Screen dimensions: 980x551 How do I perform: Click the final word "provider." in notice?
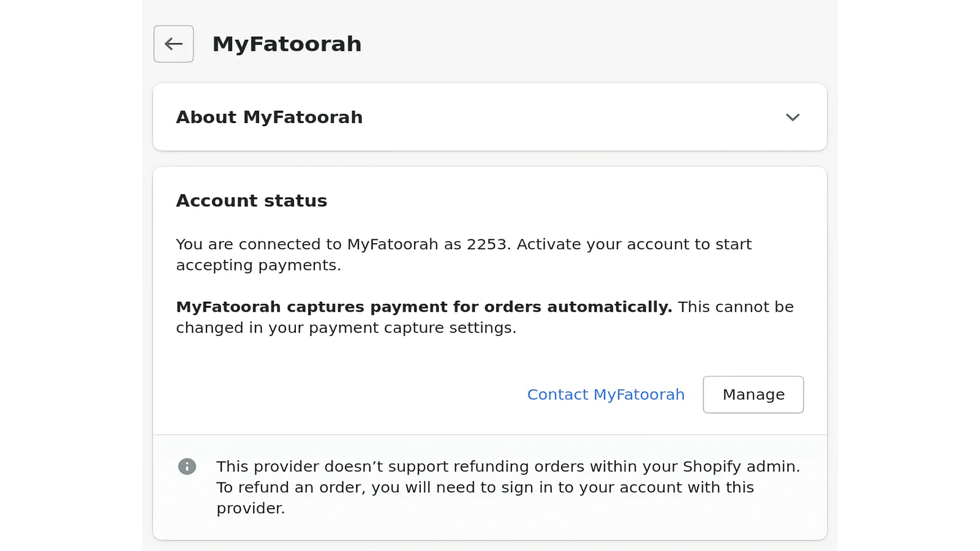[251, 508]
